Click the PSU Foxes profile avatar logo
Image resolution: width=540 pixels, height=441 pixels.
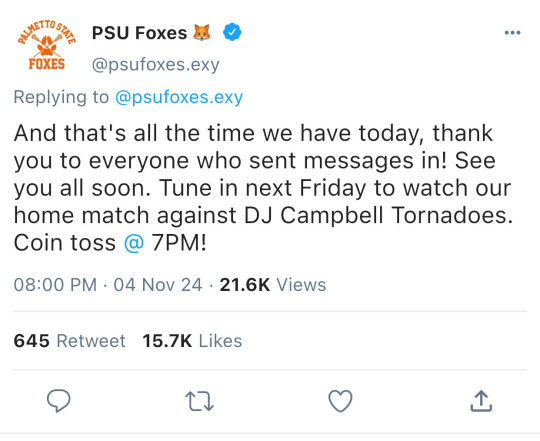(46, 45)
